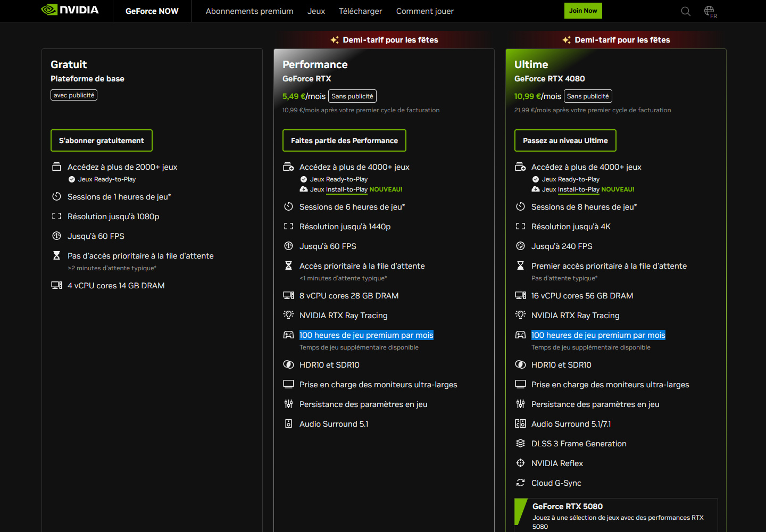Click the clock icon for 6-hour sessions

tap(288, 206)
